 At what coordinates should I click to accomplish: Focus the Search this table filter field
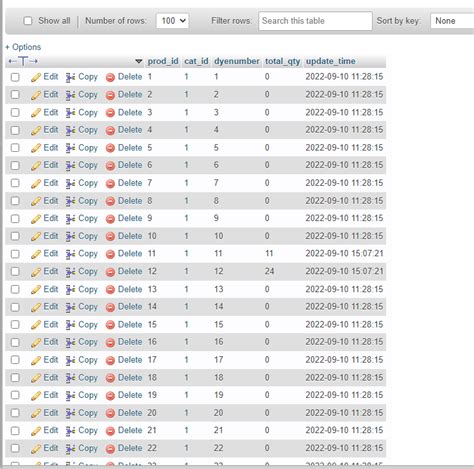pos(315,21)
